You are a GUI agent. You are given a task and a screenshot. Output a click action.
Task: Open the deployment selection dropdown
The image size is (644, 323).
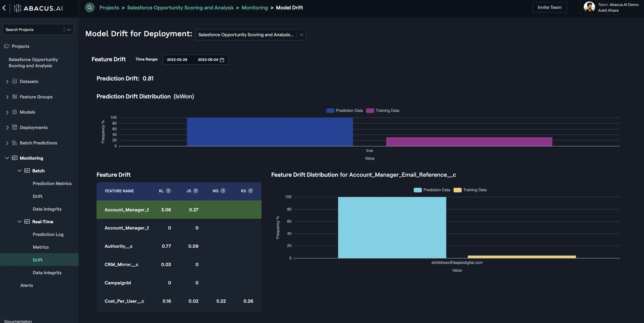(x=301, y=35)
